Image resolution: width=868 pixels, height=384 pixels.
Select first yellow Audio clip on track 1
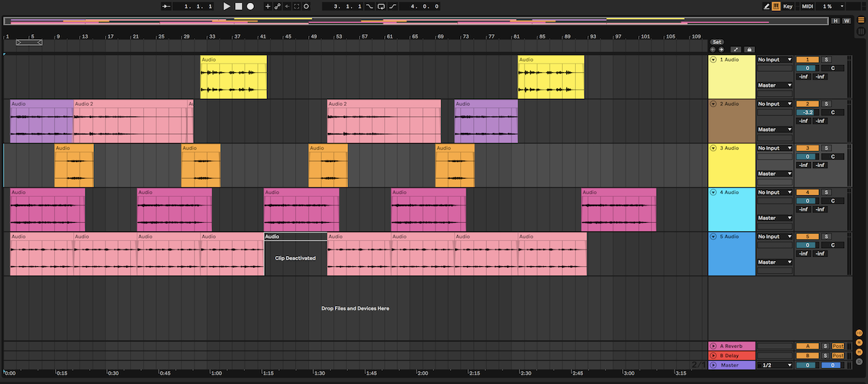(234, 77)
